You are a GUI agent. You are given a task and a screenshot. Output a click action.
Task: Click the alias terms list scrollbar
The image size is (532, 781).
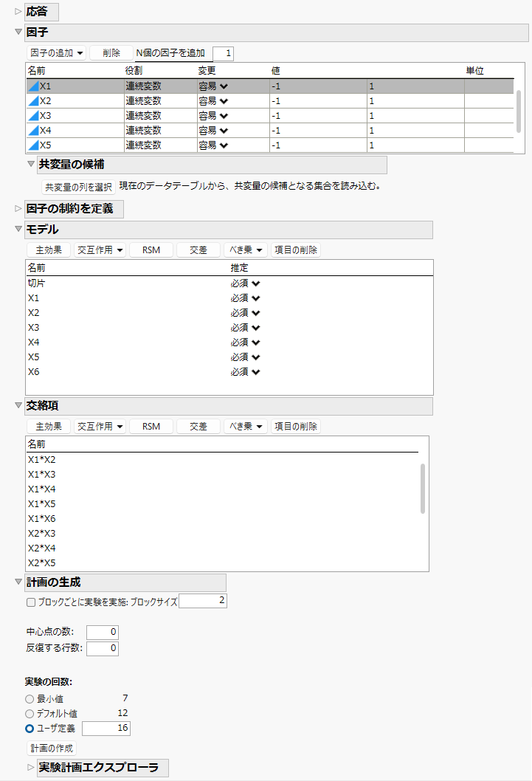(x=423, y=489)
